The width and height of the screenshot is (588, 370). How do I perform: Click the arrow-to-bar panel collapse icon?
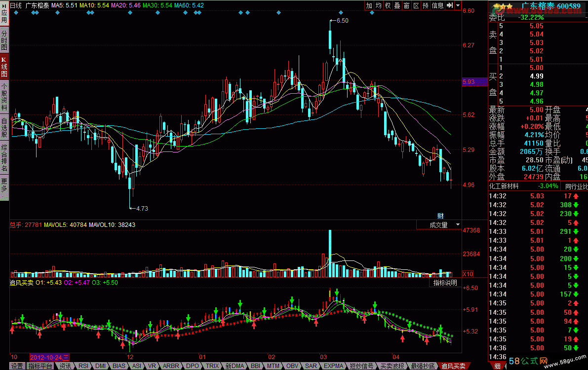coord(450,5)
